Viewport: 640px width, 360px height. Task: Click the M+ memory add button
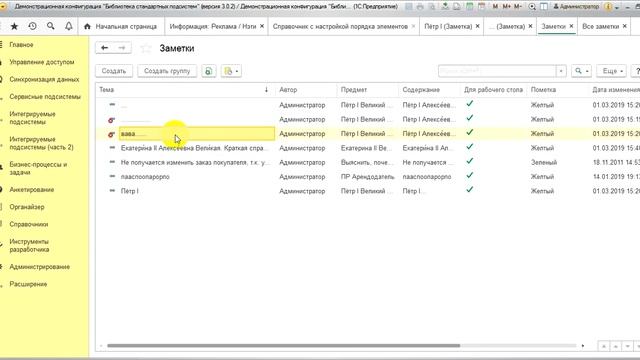point(507,7)
